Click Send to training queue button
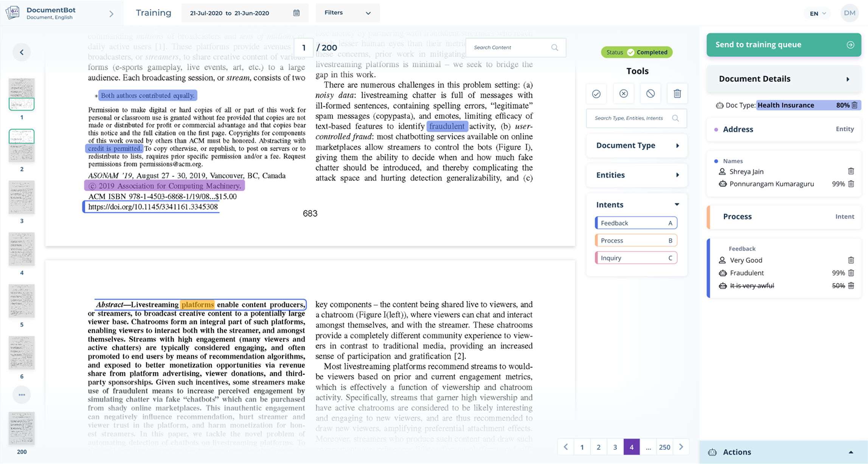868x464 pixels. coord(783,45)
